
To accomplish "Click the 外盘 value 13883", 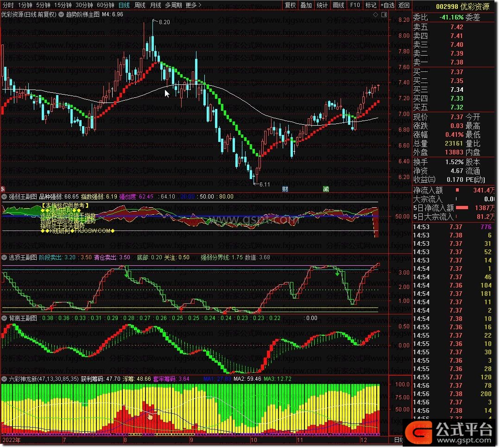I will pyautogui.click(x=454, y=153).
